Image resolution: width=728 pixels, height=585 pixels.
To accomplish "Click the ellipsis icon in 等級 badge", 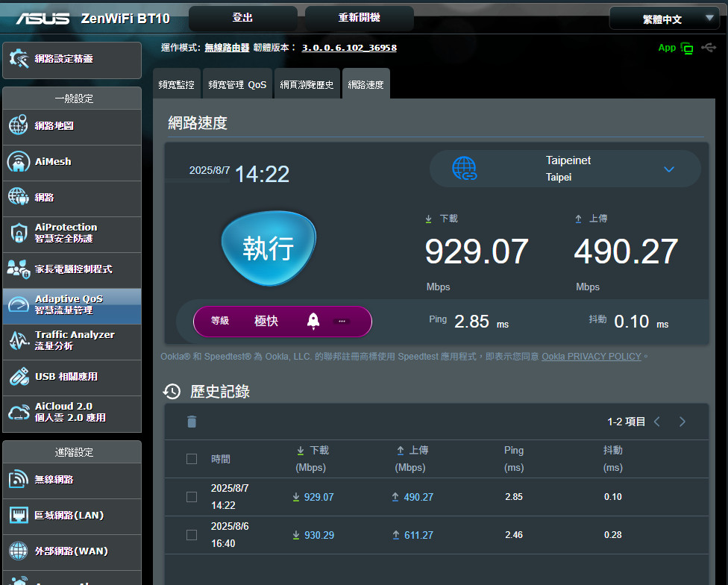I will [342, 322].
